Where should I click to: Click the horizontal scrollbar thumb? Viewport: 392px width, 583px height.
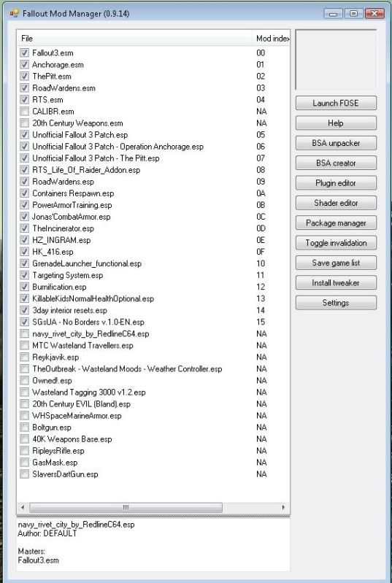126,507
